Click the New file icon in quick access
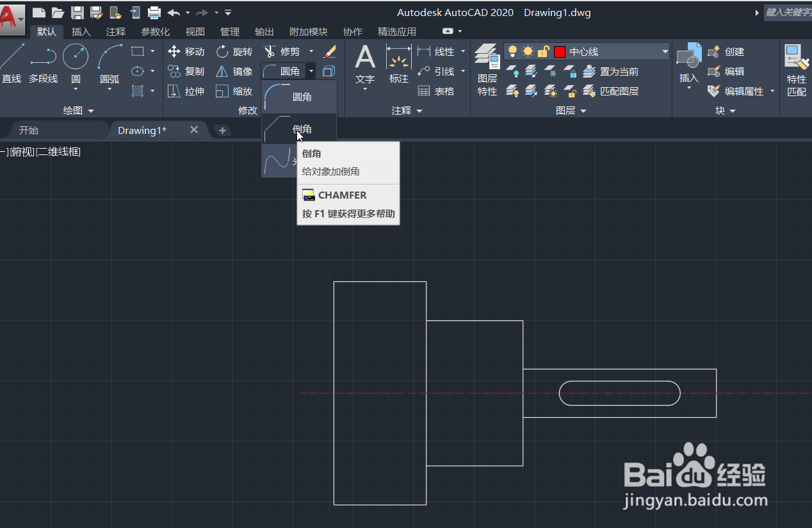The height and width of the screenshot is (528, 812). click(38, 12)
